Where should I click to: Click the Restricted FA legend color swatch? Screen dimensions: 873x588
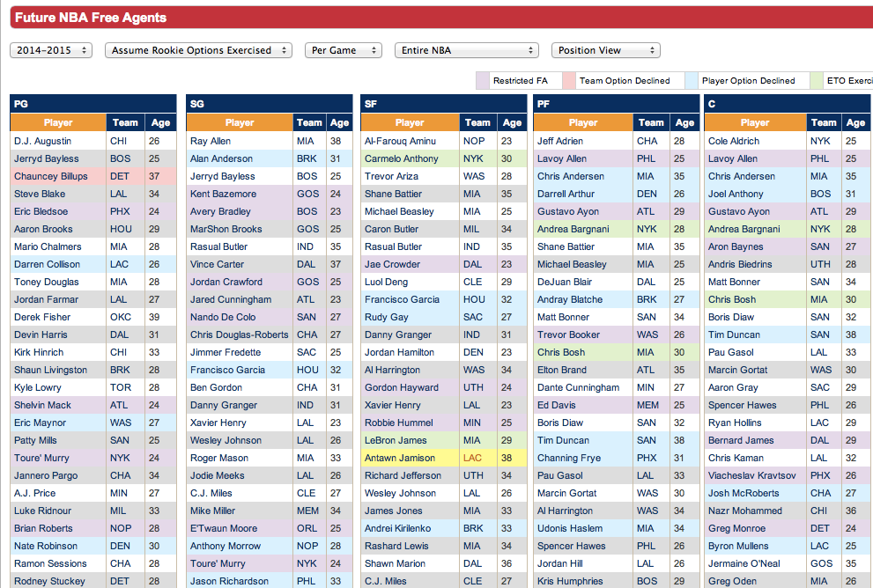(x=482, y=81)
